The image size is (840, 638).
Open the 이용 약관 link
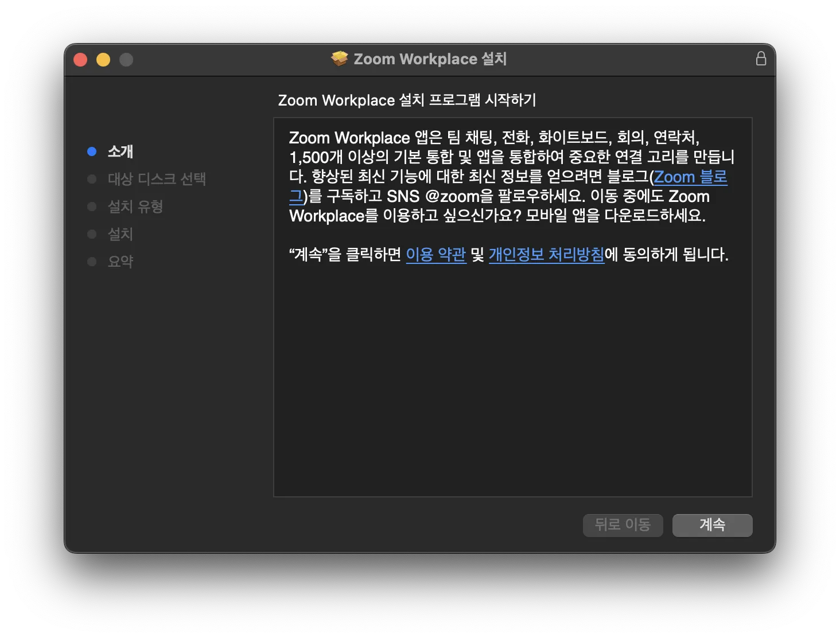point(435,255)
